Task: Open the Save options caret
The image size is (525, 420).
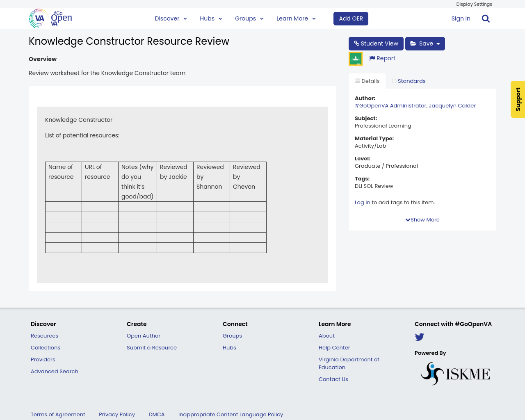Action: pos(439,43)
